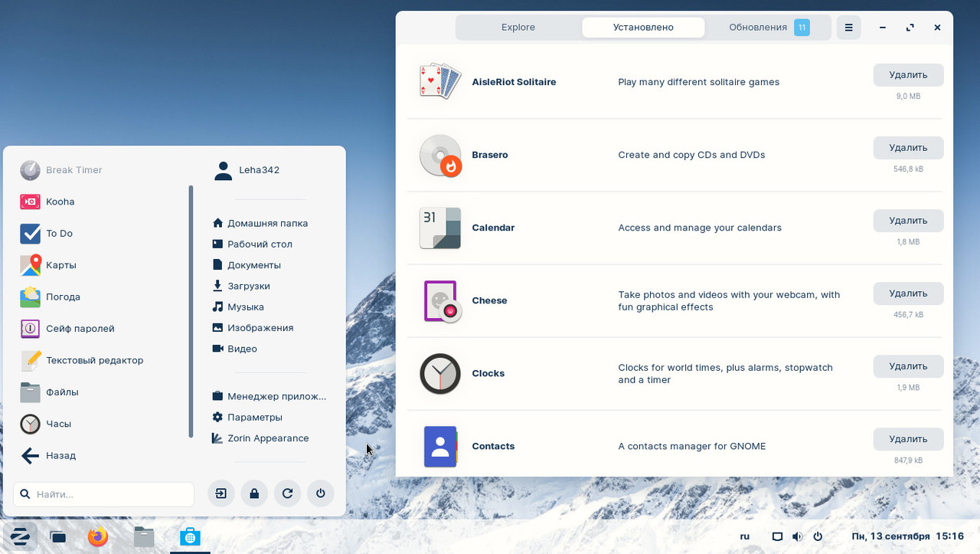Image resolution: width=980 pixels, height=554 pixels.
Task: Click the AisleRiot Solitaire cards icon
Action: [440, 81]
